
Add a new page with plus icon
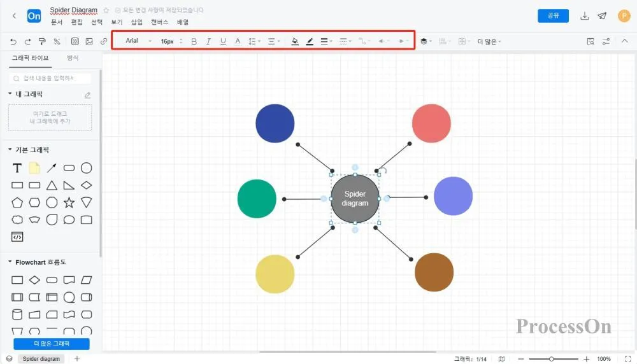tap(77, 359)
